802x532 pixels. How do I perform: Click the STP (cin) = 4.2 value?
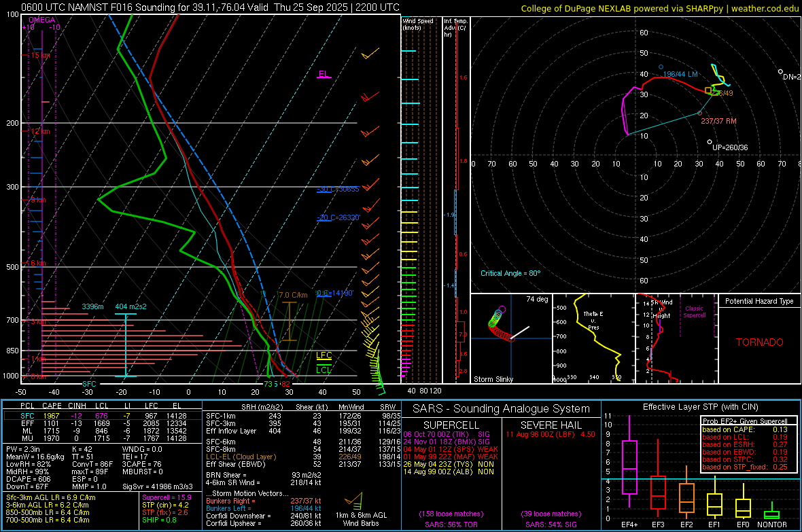coord(165,505)
